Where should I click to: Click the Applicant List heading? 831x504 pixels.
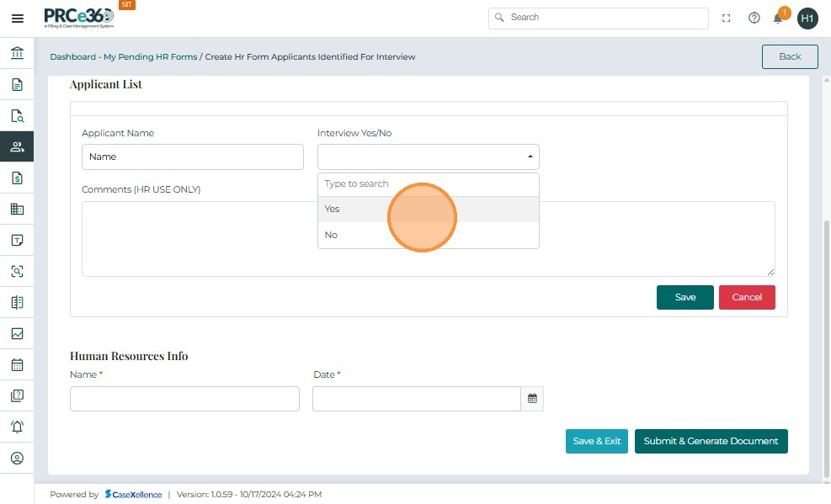pos(106,85)
